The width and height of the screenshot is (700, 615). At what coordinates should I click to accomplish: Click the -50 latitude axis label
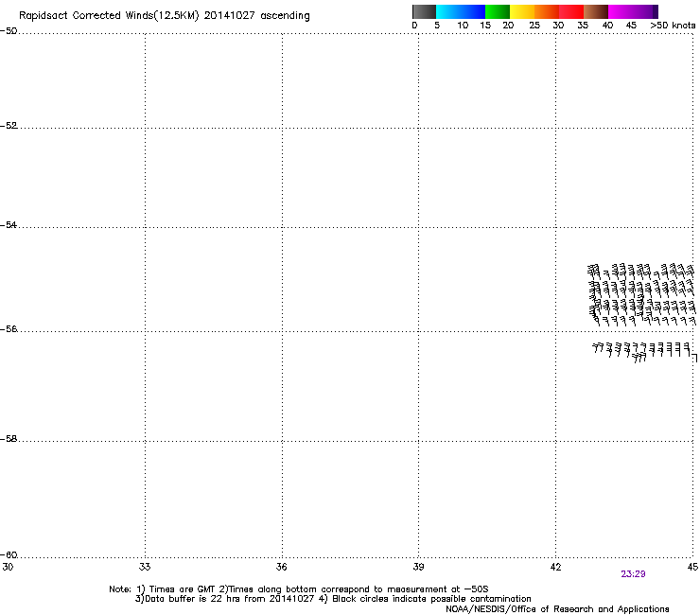tap(9, 31)
